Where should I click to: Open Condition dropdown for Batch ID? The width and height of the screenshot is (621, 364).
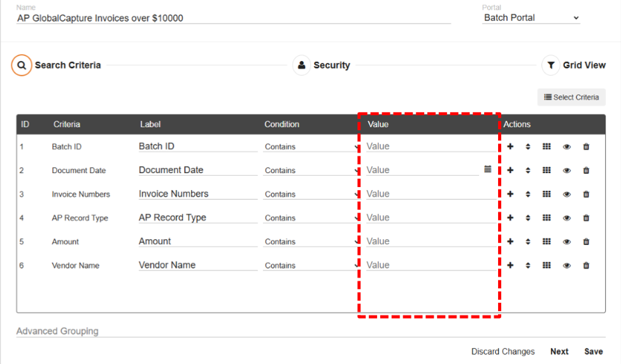point(311,147)
